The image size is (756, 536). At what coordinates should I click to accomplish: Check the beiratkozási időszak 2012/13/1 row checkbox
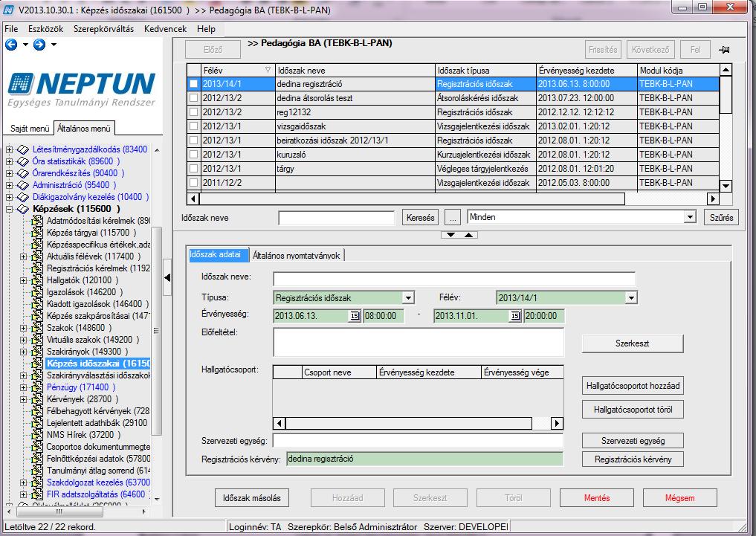pos(194,141)
